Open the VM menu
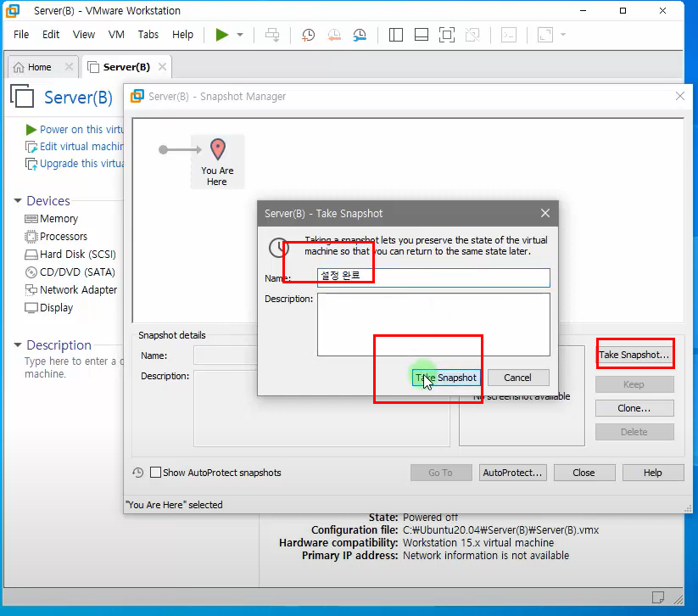Image resolution: width=698 pixels, height=616 pixels. (x=116, y=34)
